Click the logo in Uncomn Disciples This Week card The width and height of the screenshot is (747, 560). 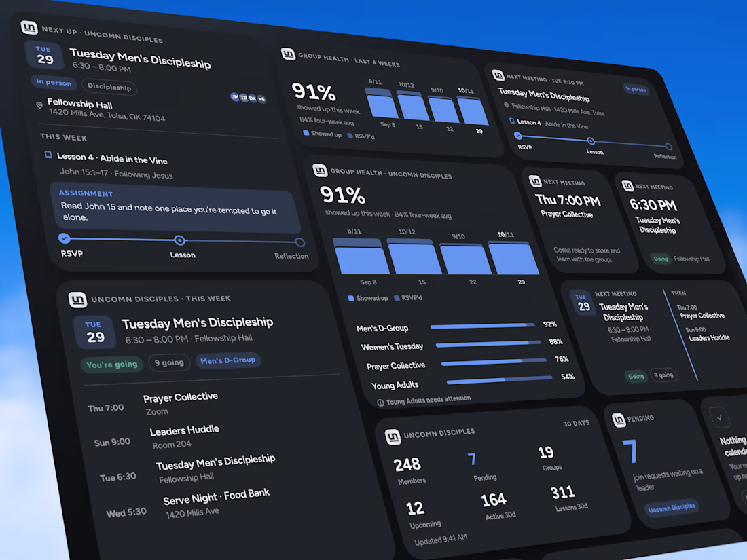pyautogui.click(x=77, y=299)
